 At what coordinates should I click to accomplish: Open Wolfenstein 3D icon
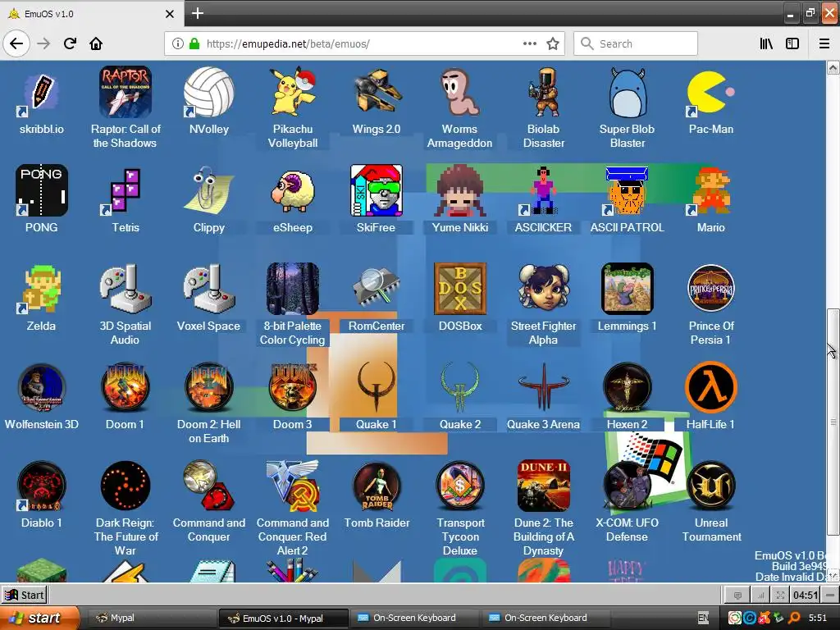(41, 387)
